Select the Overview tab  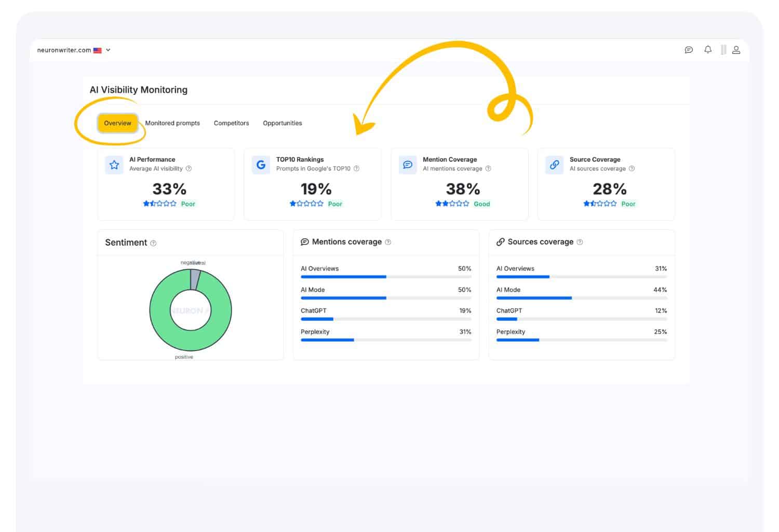117,123
